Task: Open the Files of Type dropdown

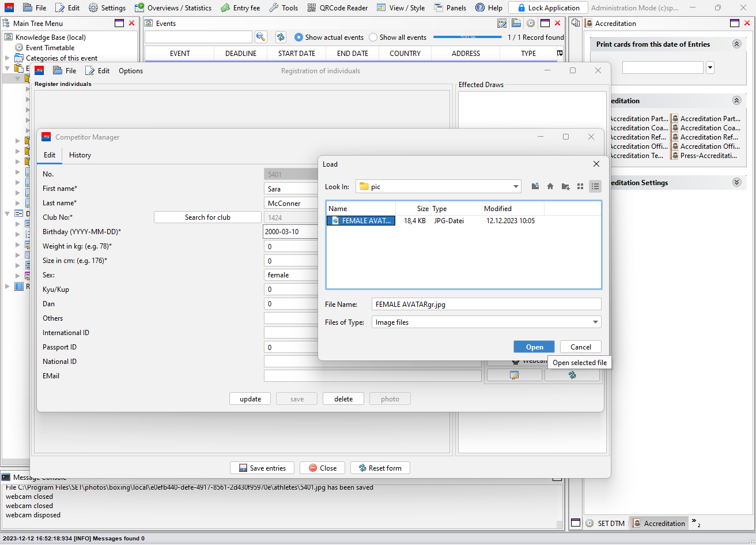Action: point(595,322)
